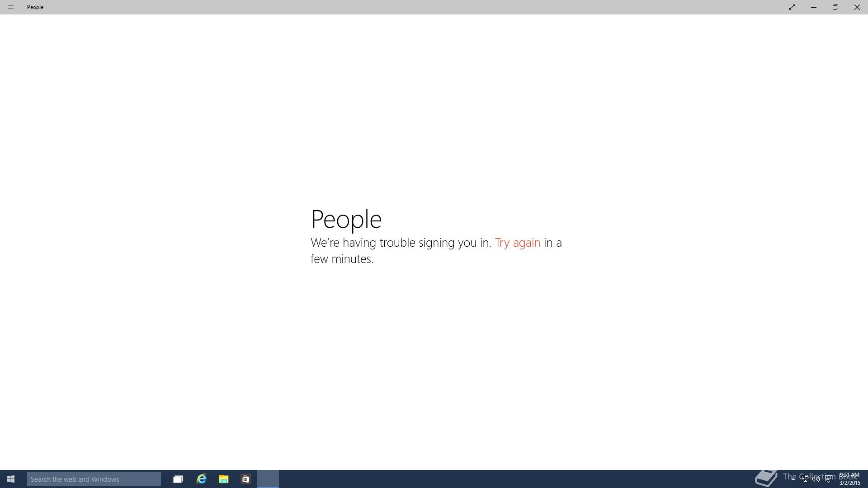The width and height of the screenshot is (868, 488).
Task: Open File Explorer from the taskbar
Action: click(x=224, y=479)
